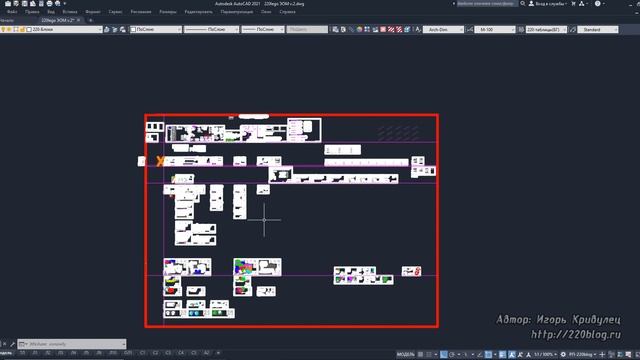
Task: Switch to the Начало start tab
Action: 7,20
